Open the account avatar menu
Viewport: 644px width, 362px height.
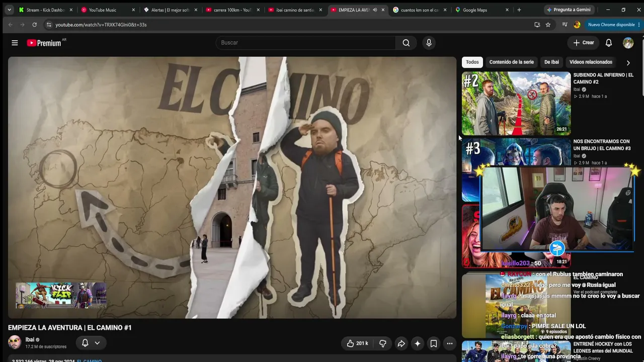628,43
